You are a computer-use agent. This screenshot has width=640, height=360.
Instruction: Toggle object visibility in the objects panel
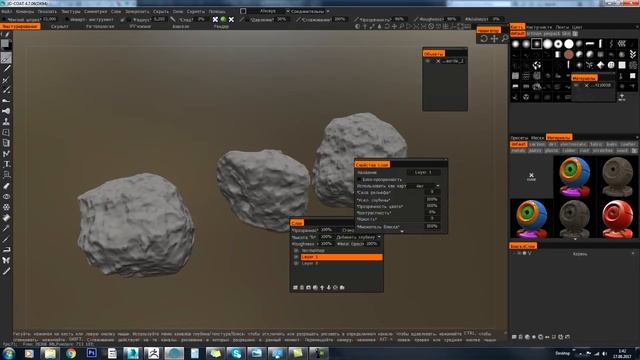[x=428, y=61]
